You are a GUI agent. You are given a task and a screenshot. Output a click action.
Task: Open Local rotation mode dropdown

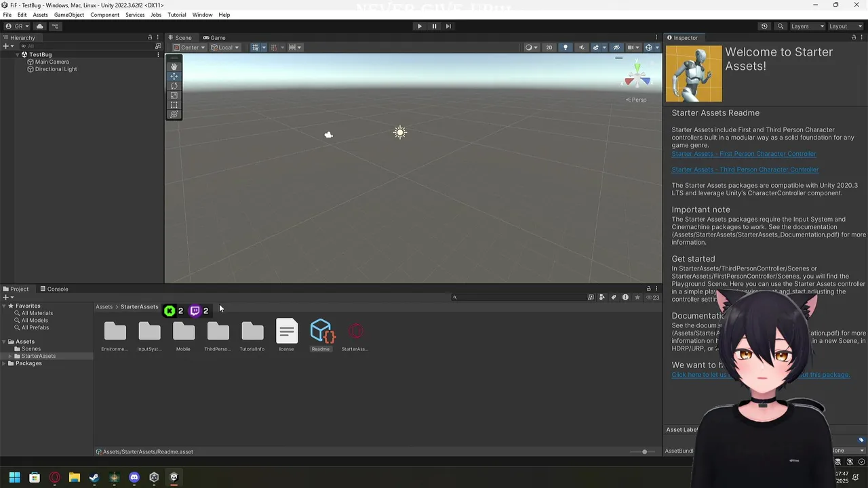tap(224, 47)
